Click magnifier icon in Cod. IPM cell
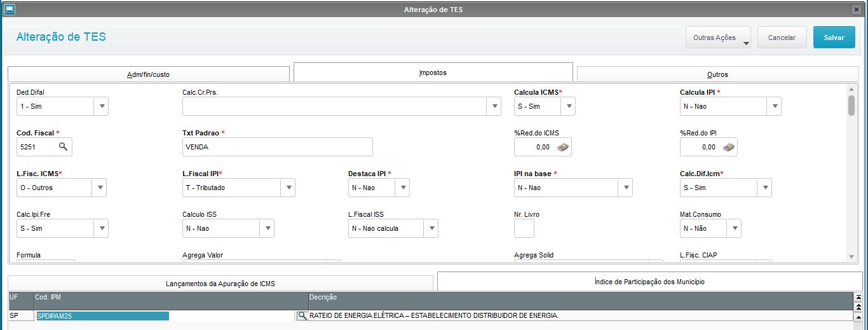 point(302,315)
